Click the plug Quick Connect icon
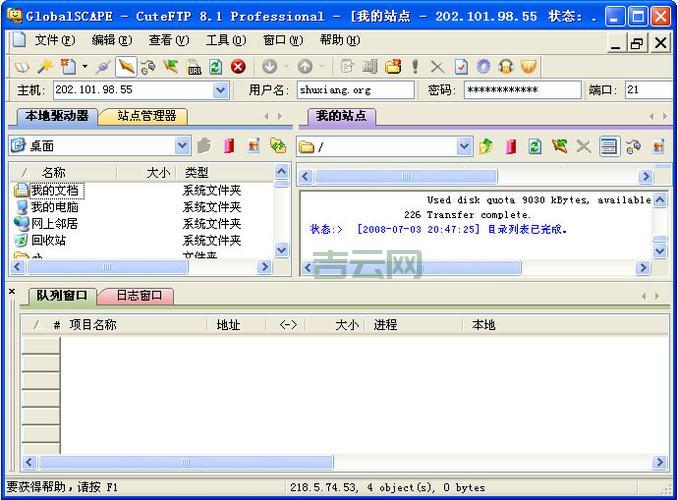The width and height of the screenshot is (678, 500). (103, 67)
